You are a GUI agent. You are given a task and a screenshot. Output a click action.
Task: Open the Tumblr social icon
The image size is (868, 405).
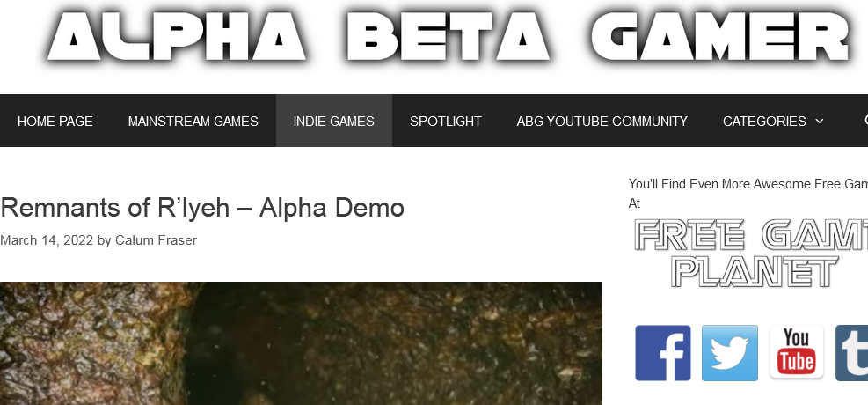click(x=852, y=353)
